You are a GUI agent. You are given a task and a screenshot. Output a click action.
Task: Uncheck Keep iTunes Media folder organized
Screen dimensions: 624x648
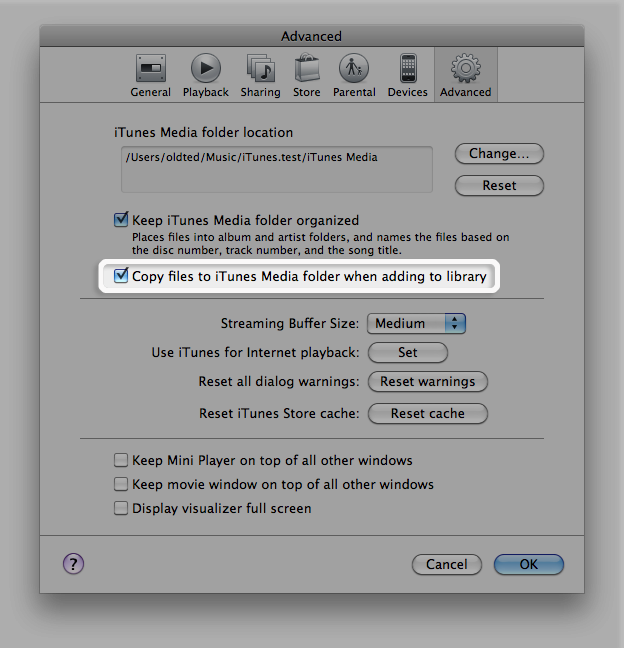(121, 220)
